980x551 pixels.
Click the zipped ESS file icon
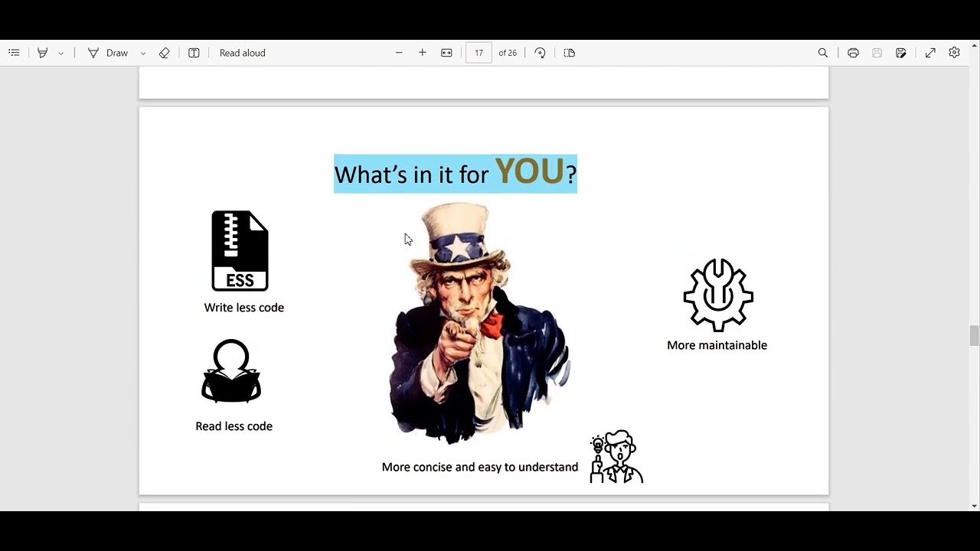click(x=240, y=251)
